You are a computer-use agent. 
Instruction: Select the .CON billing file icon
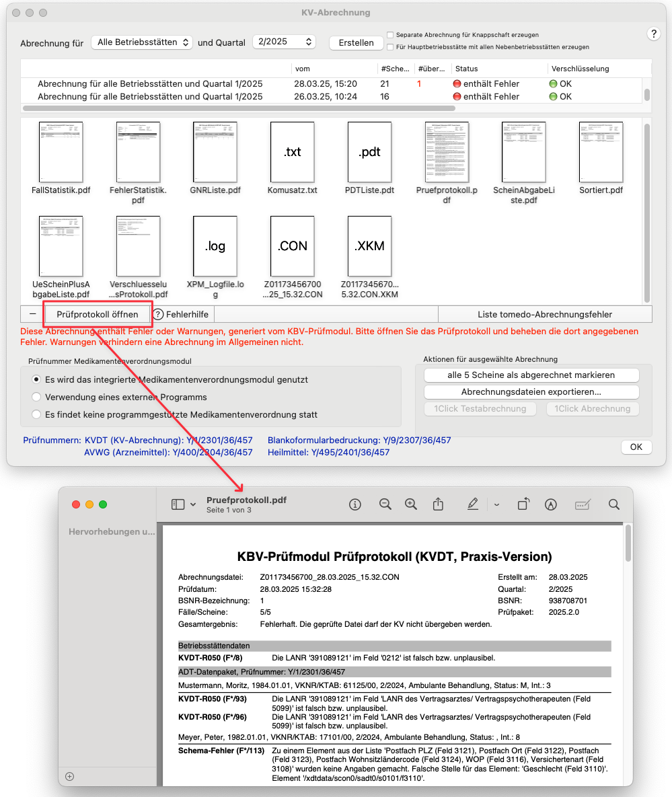pyautogui.click(x=293, y=246)
